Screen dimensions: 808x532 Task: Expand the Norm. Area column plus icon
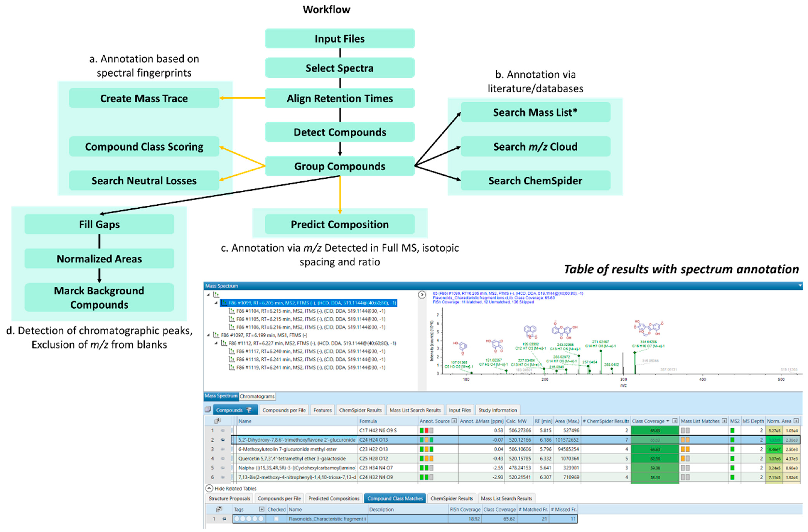pos(796,421)
